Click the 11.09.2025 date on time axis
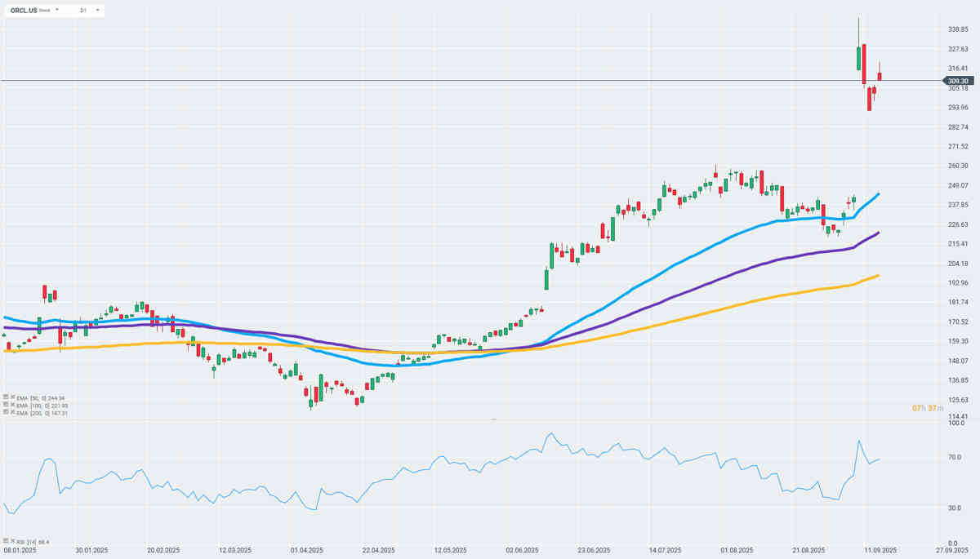980x559 pixels. tap(881, 549)
